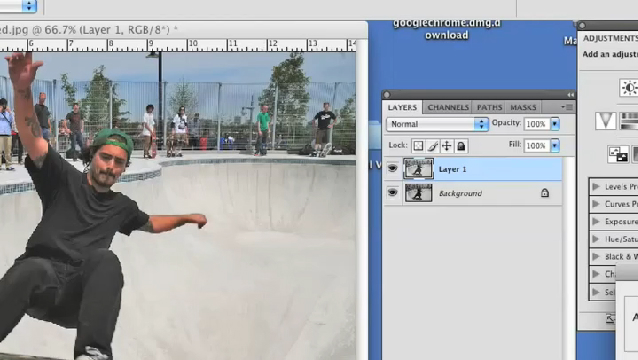Open the Layers panel options menu icon
The image size is (638, 360).
tap(567, 107)
